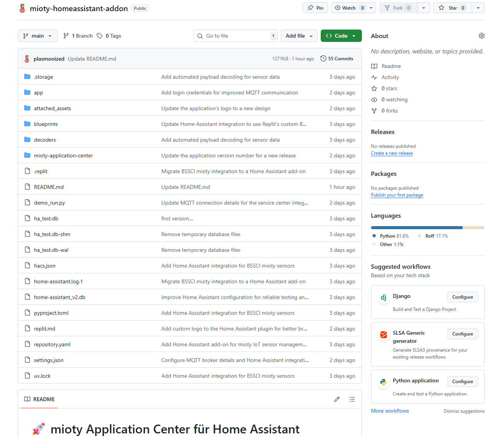The image size is (504, 438).
Task: Click the clock icon next to 55 Commits
Action: (x=323, y=59)
